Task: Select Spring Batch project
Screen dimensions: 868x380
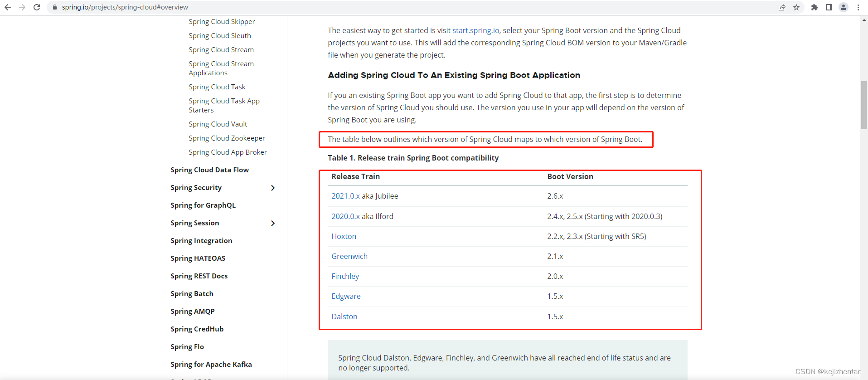Action: click(x=192, y=294)
